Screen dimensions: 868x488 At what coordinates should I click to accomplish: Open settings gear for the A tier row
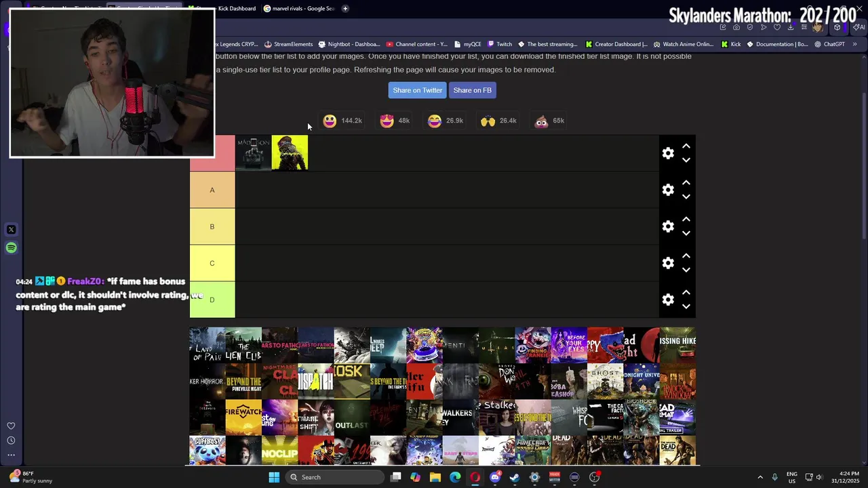click(x=668, y=190)
